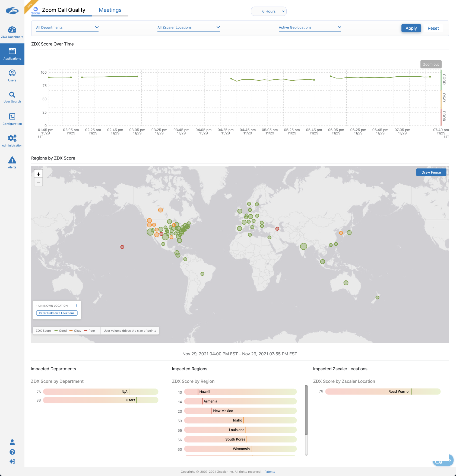Open the Active Geolocations dropdown
Screen dimensions: 456x476
310,27
